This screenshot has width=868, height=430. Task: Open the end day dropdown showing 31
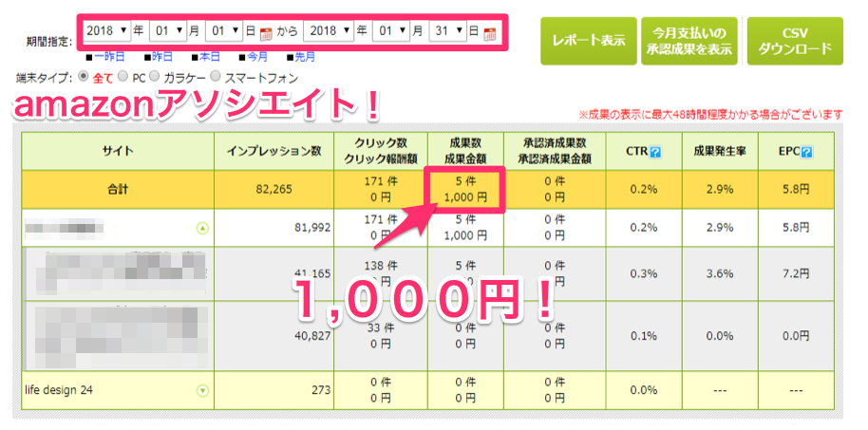click(448, 31)
